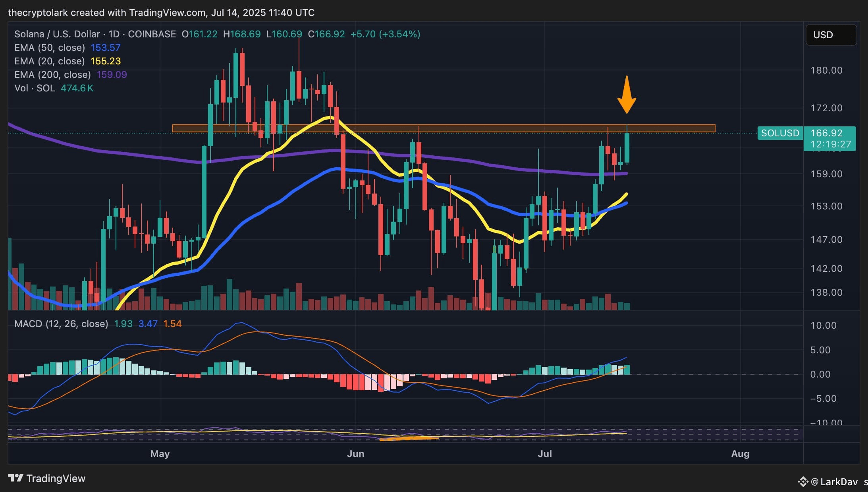This screenshot has height=492, width=868.
Task: Click the countdown timer 12:19:27
Action: (x=831, y=144)
